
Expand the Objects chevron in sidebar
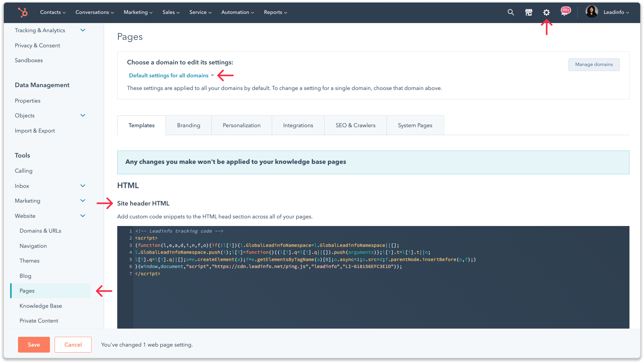click(82, 115)
